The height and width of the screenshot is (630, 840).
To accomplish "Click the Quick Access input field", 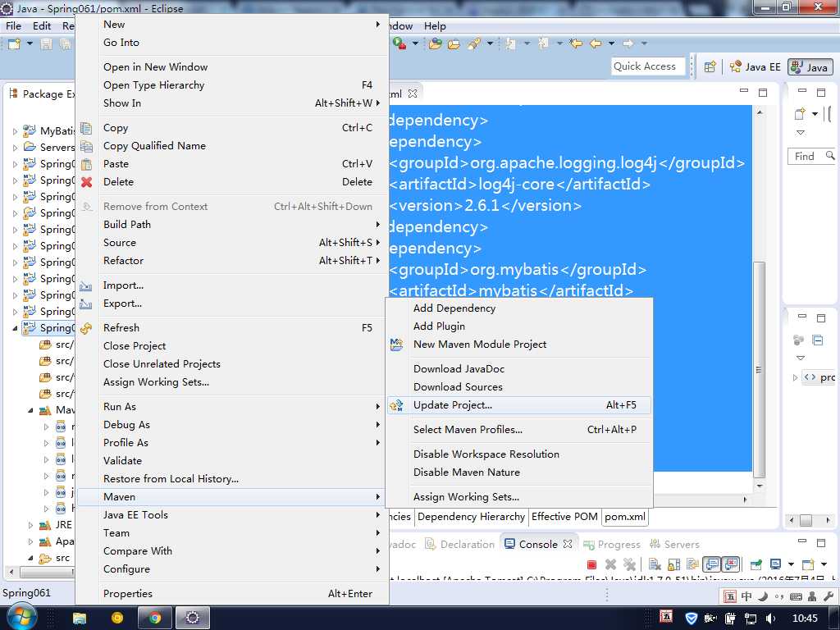I will click(648, 66).
